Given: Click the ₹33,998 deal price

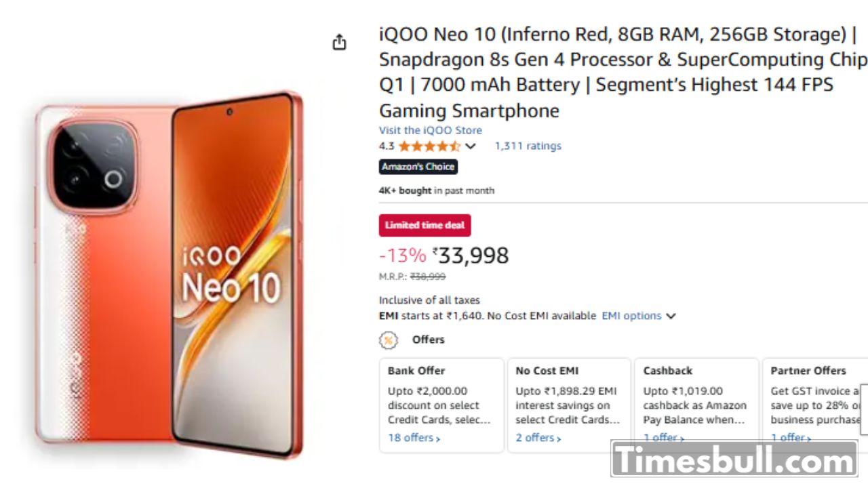Looking at the screenshot, I should [473, 256].
